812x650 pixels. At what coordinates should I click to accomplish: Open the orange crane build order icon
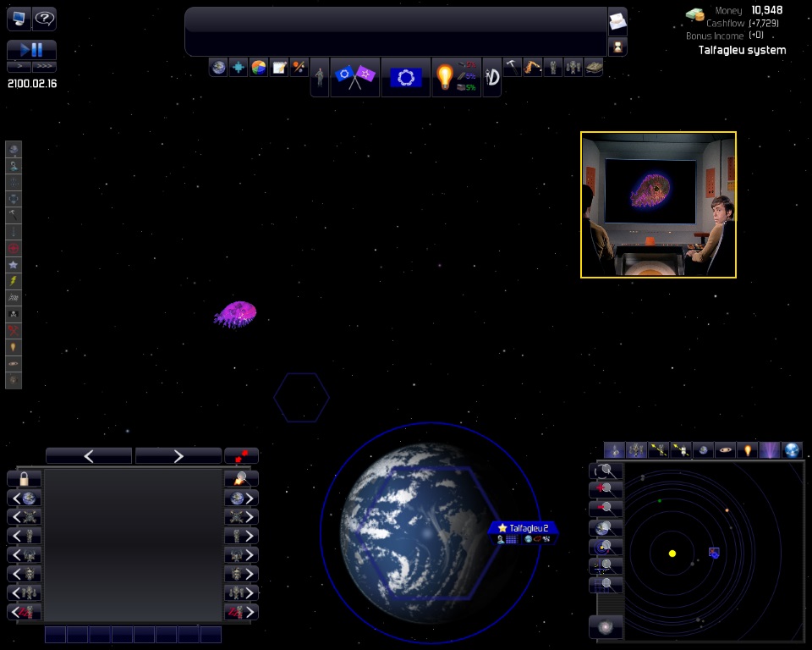[532, 67]
